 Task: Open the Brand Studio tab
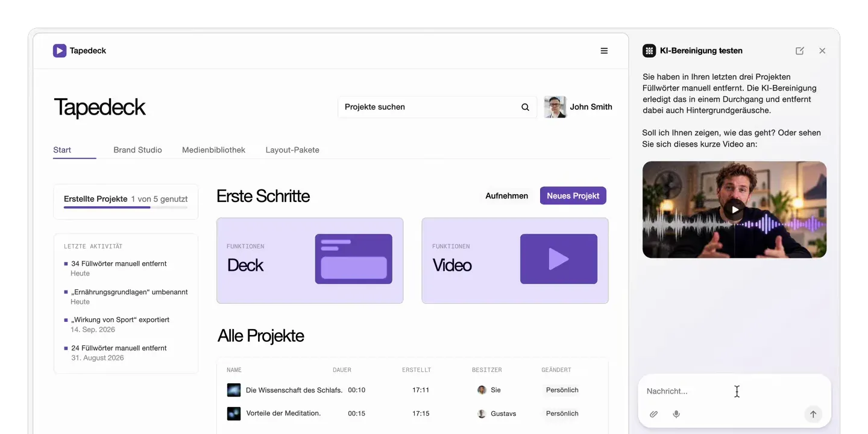click(x=137, y=150)
